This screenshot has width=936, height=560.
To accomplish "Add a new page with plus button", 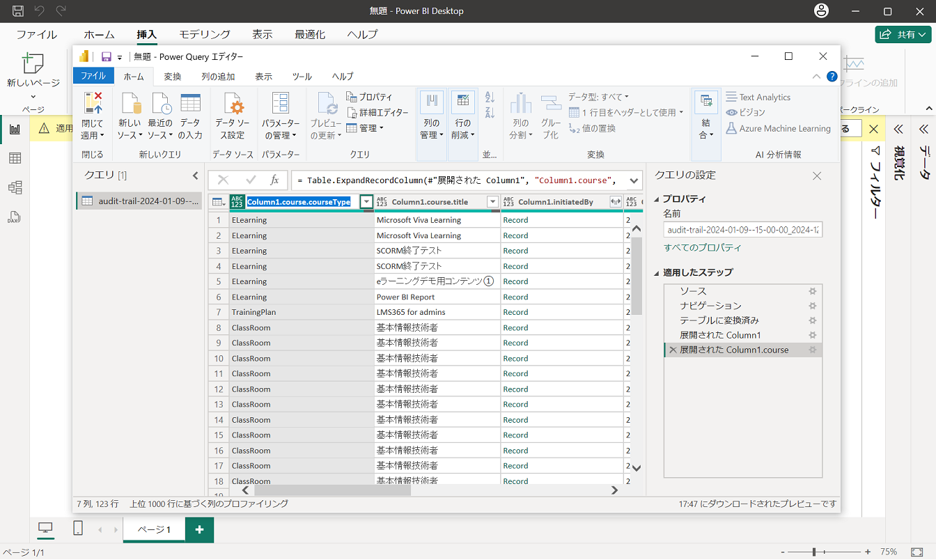I will [x=199, y=530].
